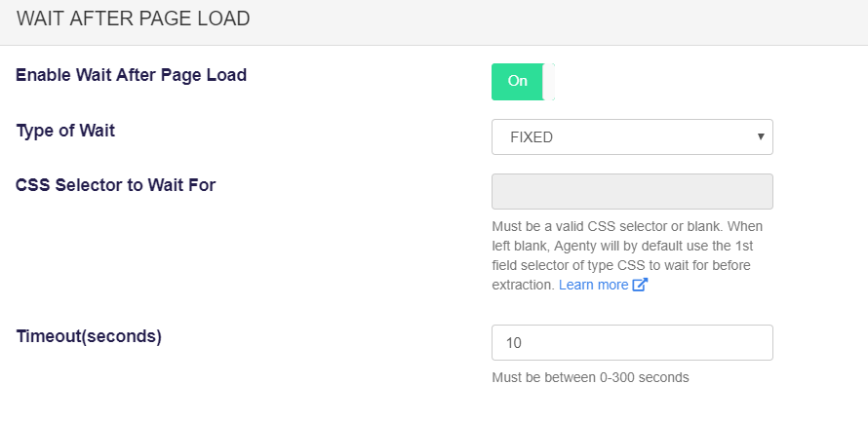Click the Timeout(seconds) label
This screenshot has height=423, width=868.
click(x=89, y=336)
